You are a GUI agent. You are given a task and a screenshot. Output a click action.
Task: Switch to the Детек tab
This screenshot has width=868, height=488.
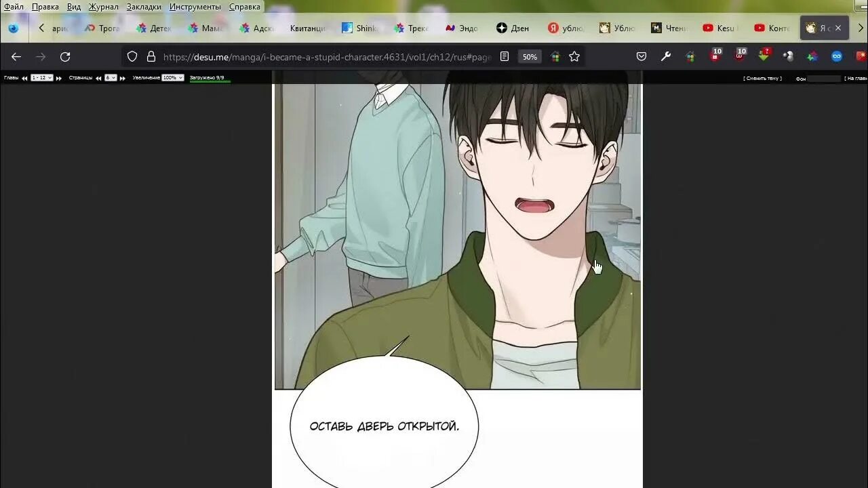click(153, 28)
